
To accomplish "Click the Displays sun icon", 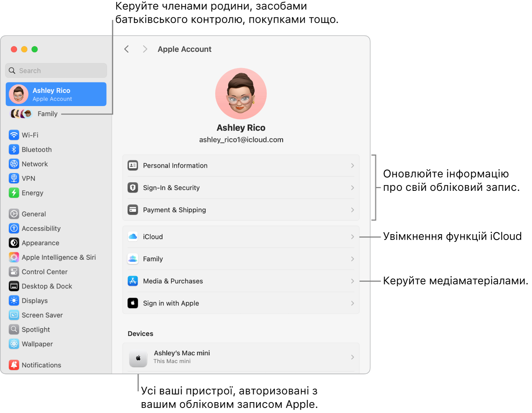I will [x=14, y=301].
